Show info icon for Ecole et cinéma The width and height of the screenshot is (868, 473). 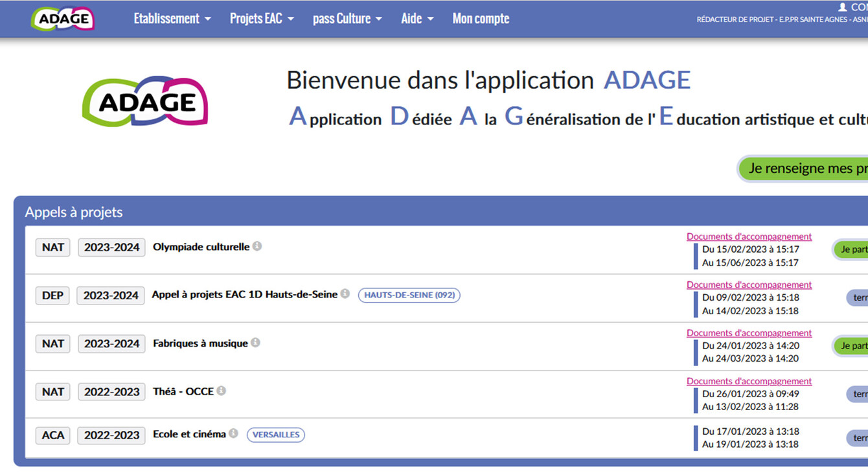[x=233, y=433]
